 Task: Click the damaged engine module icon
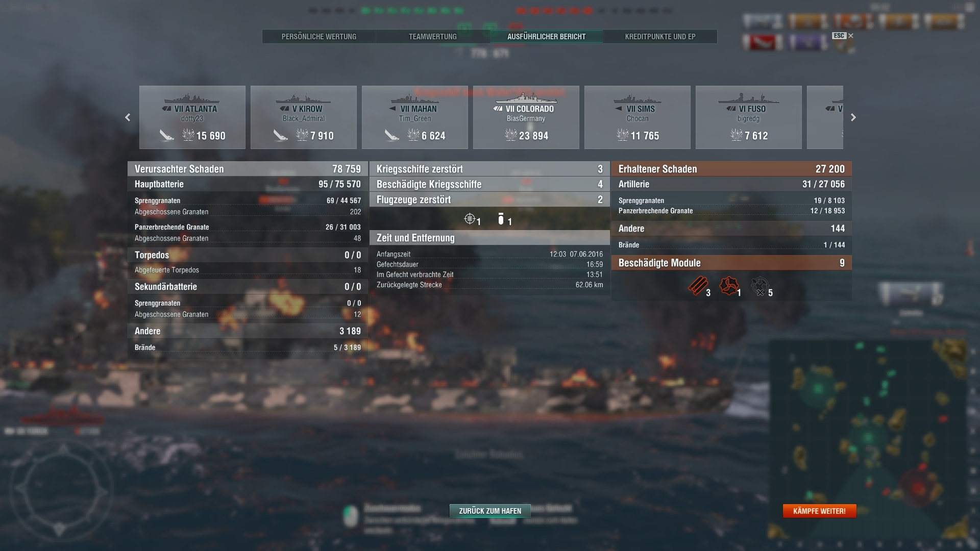[729, 286]
